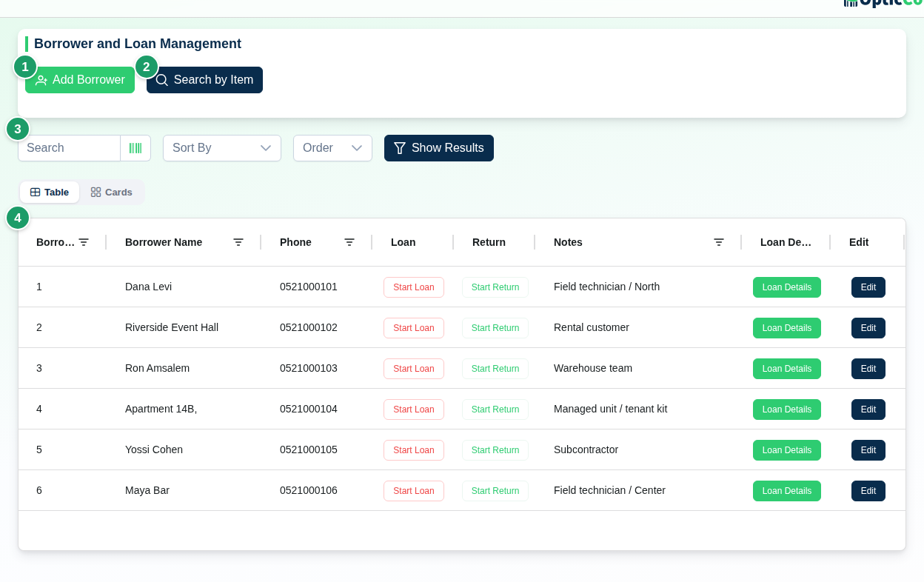Click the note Subcontractor
The image size is (924, 585).
point(586,449)
